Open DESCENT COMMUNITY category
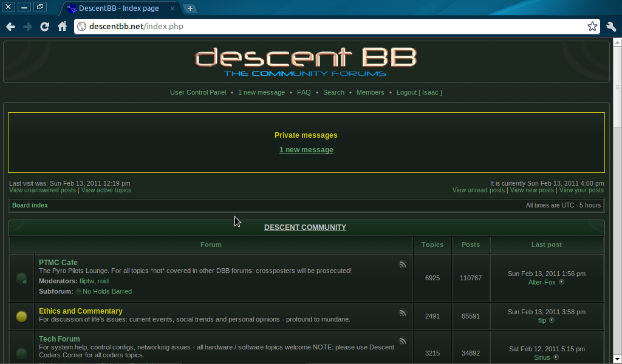The image size is (622, 364). [x=305, y=227]
